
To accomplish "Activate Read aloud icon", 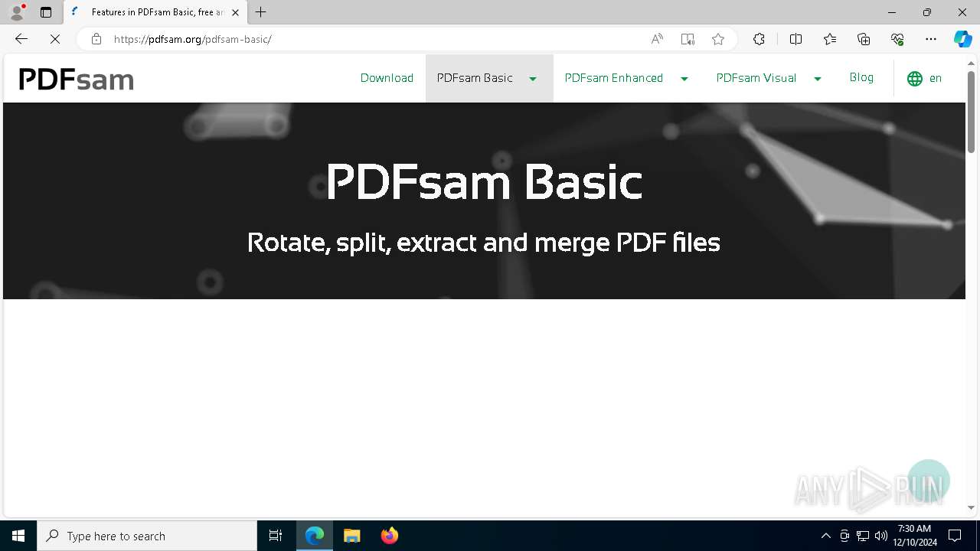I will click(657, 39).
